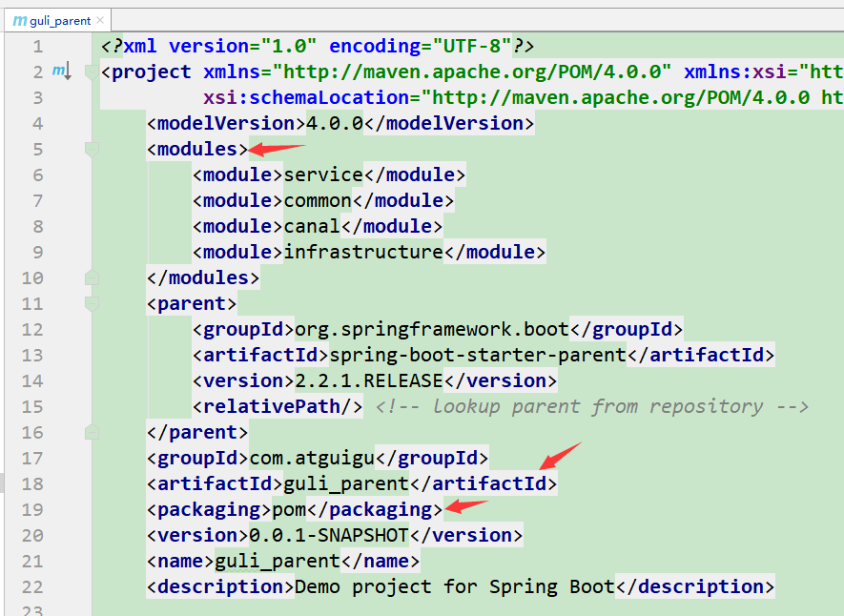Collapse the parent block fold arrow
Viewport: 844px width, 616px height.
(93, 303)
